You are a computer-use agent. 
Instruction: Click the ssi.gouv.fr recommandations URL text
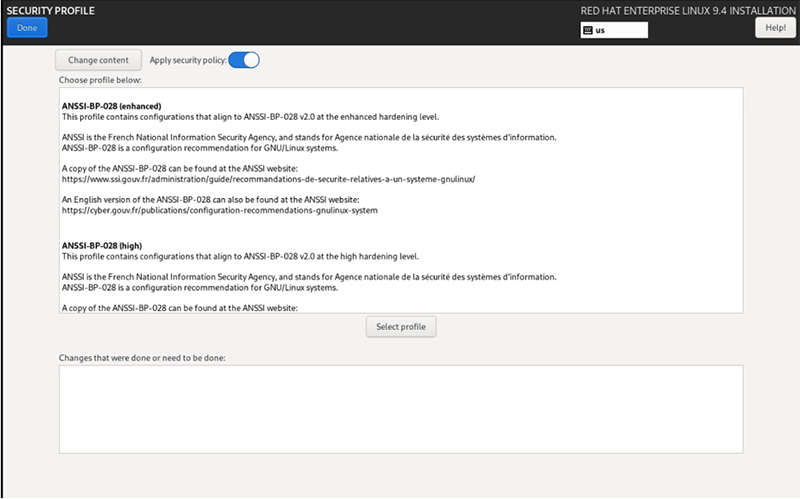coord(268,179)
